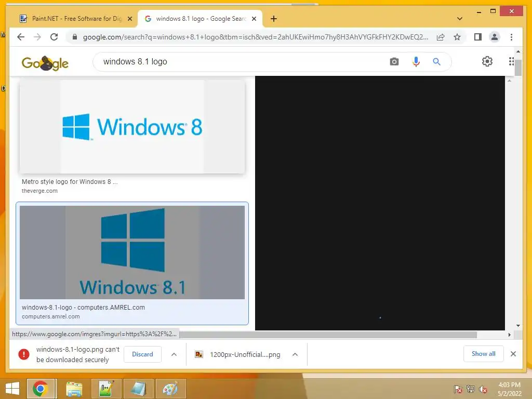Expand options for windows-8.1-logo.png download

174,354
